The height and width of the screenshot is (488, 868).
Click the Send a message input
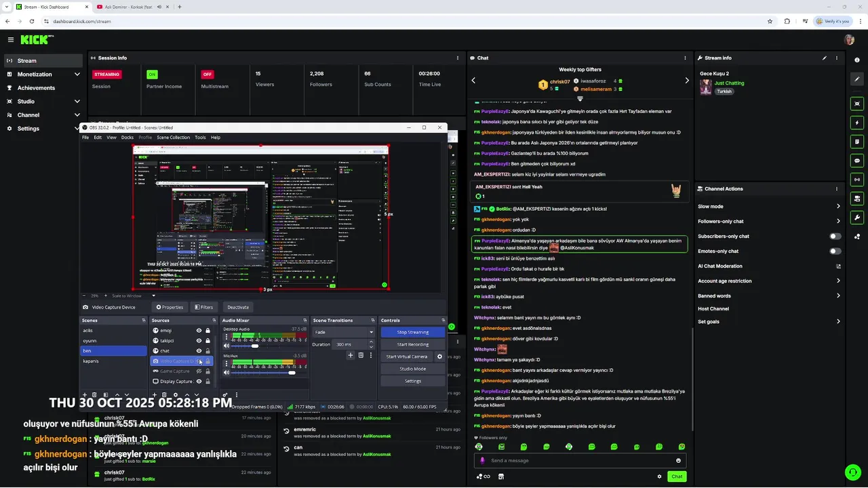580,461
